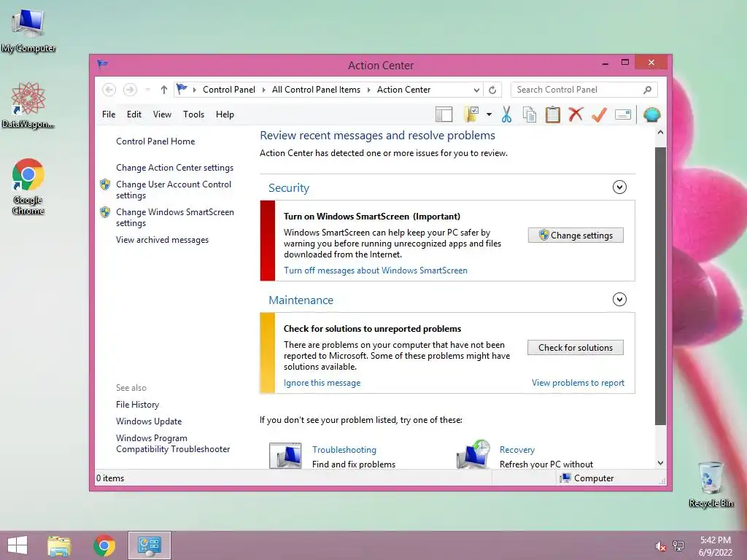Select the Recycle Bin desktop icon
Image resolution: width=747 pixels, height=560 pixels.
coord(711,484)
